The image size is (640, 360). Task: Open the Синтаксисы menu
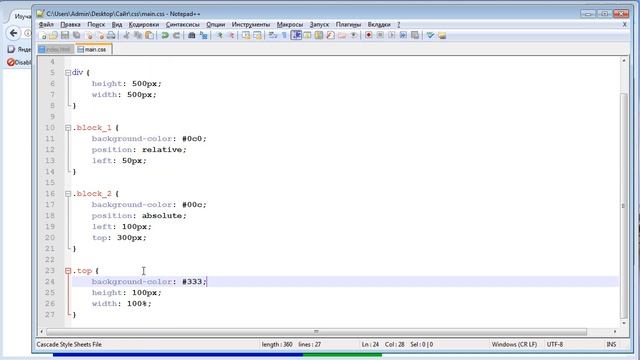pyautogui.click(x=182, y=24)
